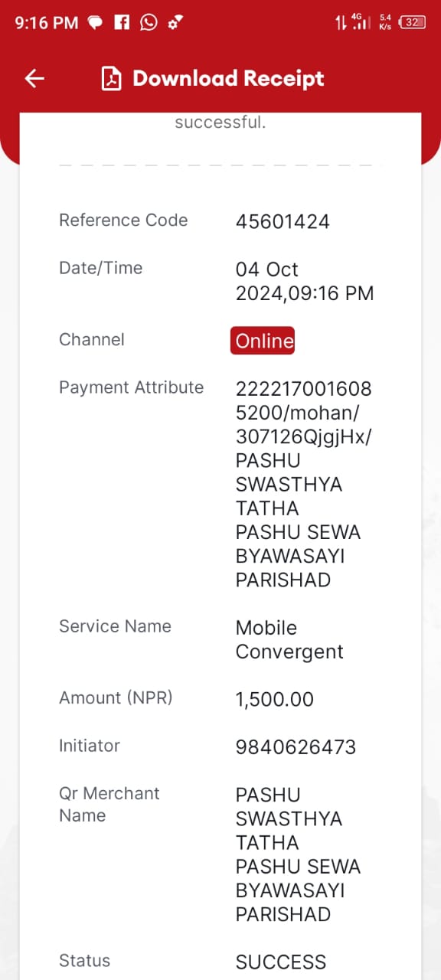Open the Facebook notification icon

click(122, 22)
